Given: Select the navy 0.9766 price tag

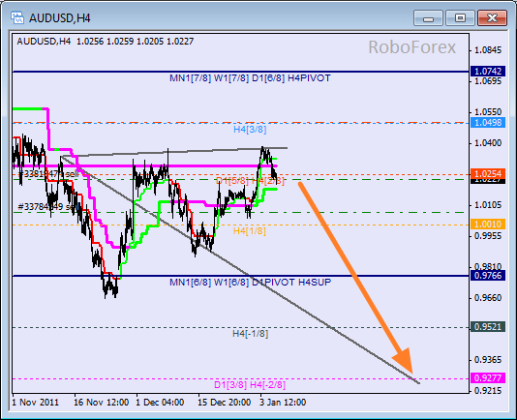Looking at the screenshot, I should (488, 275).
